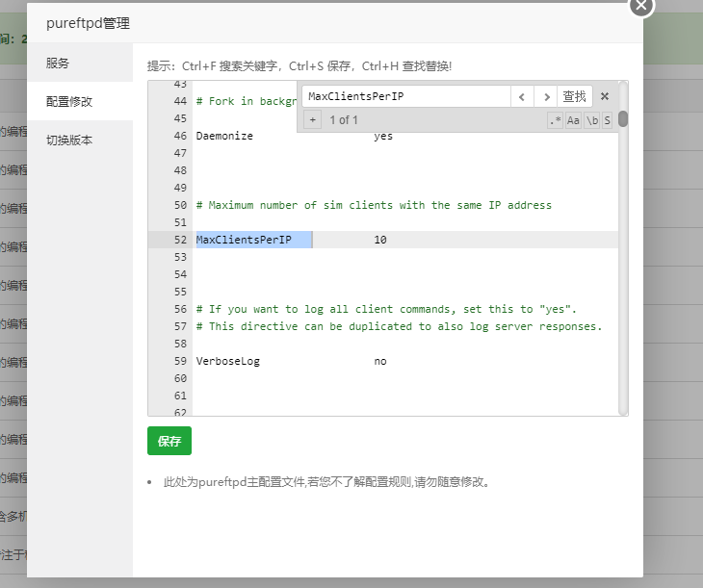
Task: Click the yes value of Daemonize
Action: [x=383, y=137]
